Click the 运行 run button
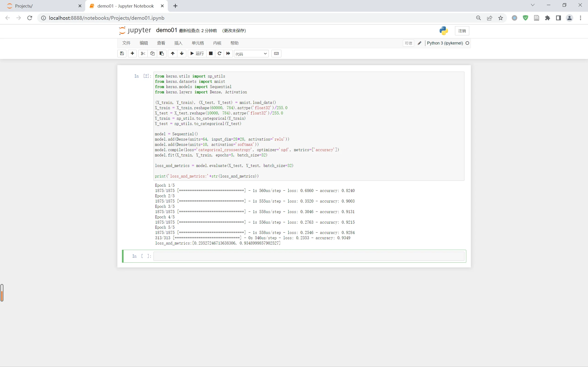 click(x=197, y=53)
